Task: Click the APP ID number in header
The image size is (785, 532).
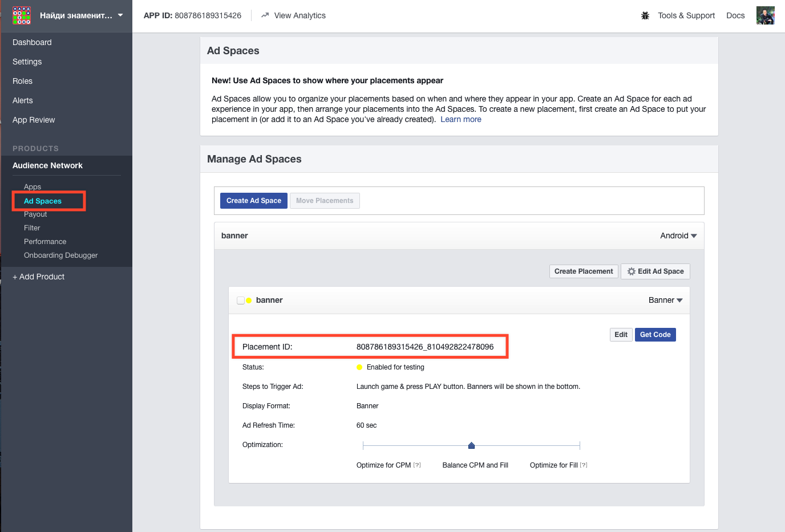Action: (208, 15)
